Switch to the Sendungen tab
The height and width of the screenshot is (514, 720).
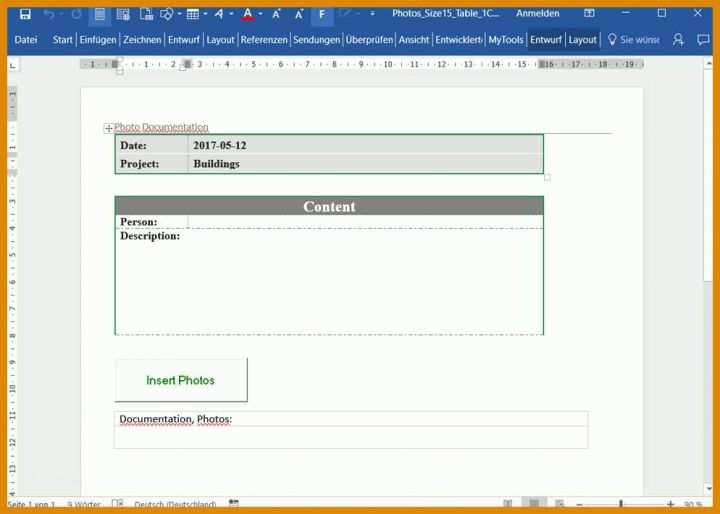coord(316,40)
